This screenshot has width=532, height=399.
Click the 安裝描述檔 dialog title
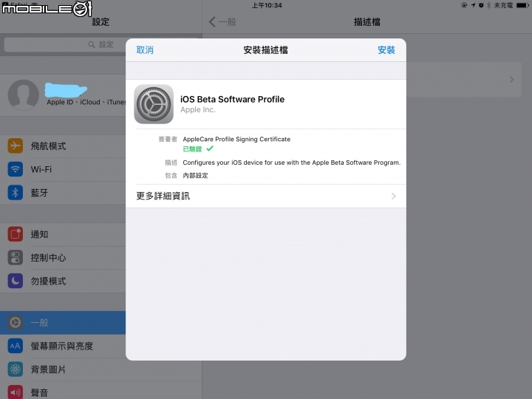coord(266,50)
